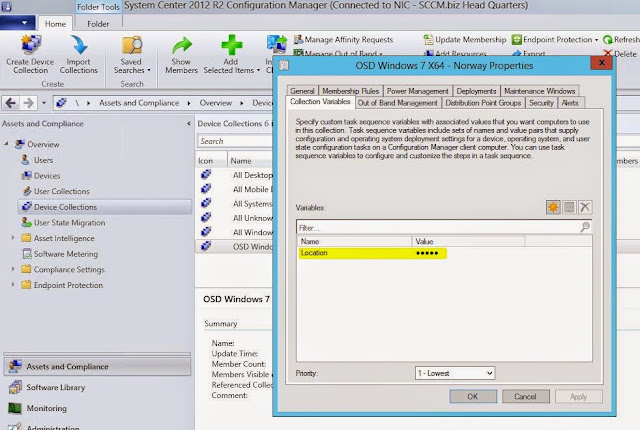Click the new variable star icon

tap(553, 207)
